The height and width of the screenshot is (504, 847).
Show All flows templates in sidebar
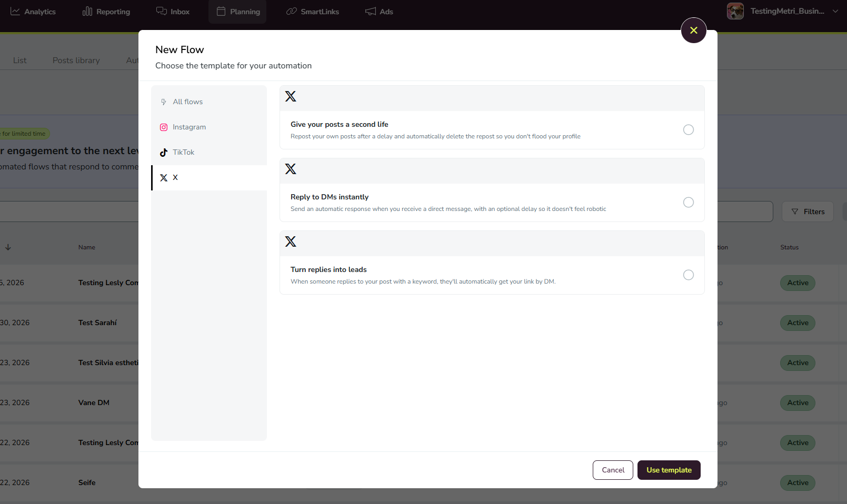click(x=209, y=102)
